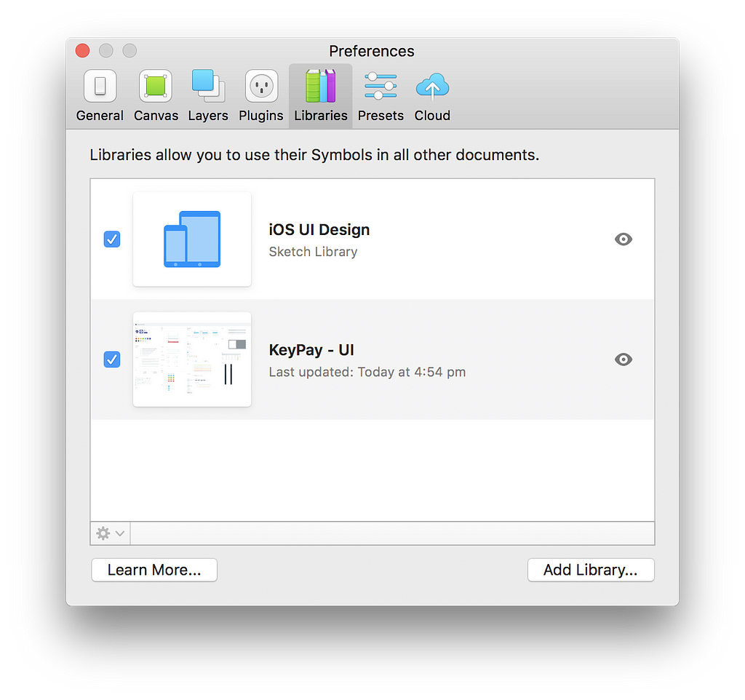Click the Add Library... button
Screen dimensions: 745x700
[591, 570]
